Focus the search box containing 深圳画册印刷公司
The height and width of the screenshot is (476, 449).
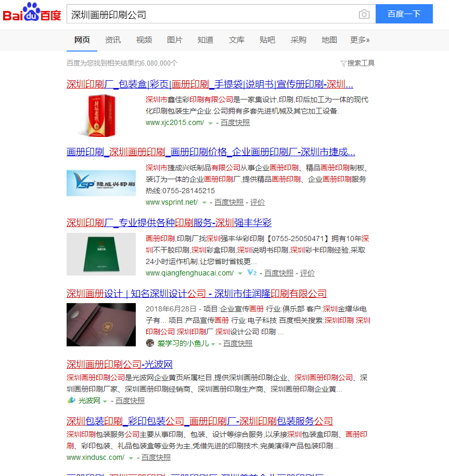(x=212, y=14)
